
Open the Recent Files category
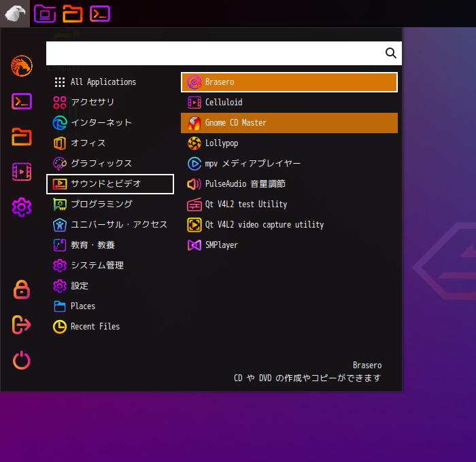[110, 326]
